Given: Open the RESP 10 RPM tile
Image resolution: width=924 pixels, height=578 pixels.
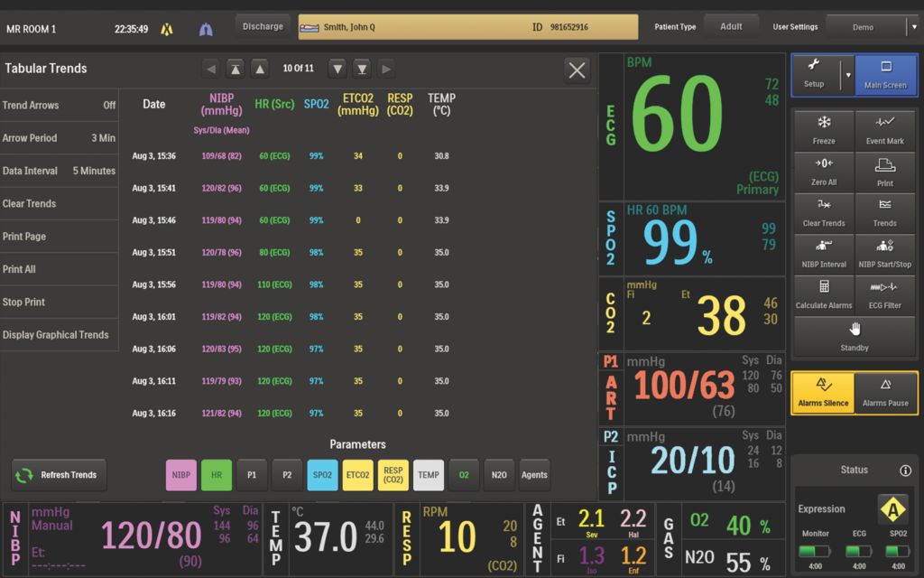Looking at the screenshot, I should coord(459,539).
